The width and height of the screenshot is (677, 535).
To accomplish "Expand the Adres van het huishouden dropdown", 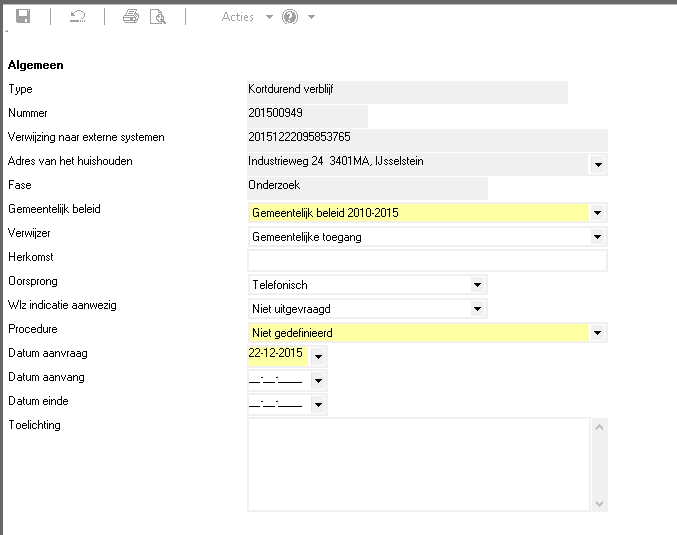I will coord(598,165).
